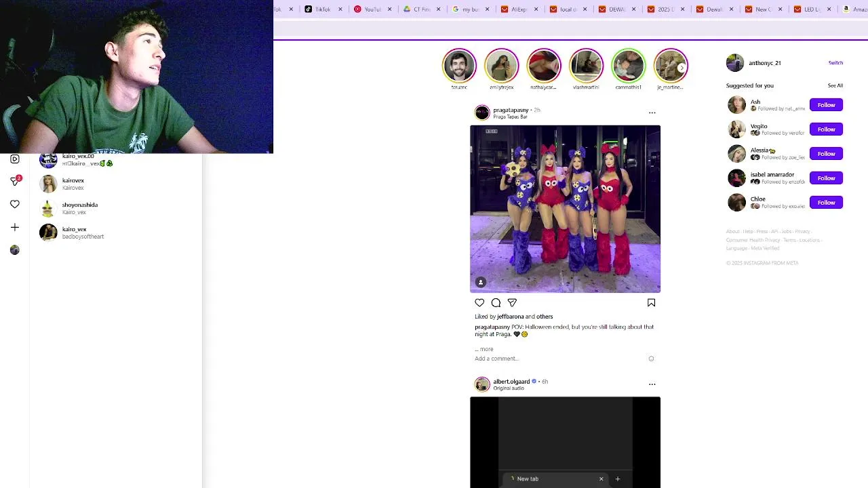Click Switch to change accounts

pyautogui.click(x=835, y=63)
